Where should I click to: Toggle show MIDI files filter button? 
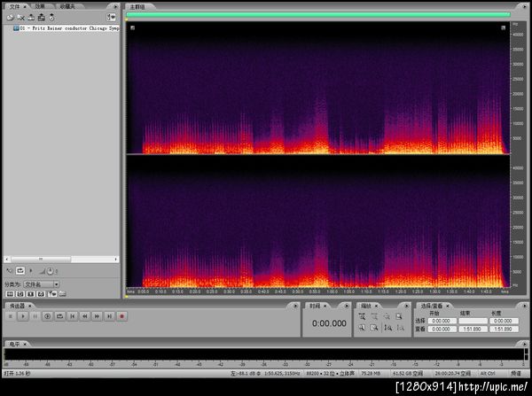coord(41,293)
